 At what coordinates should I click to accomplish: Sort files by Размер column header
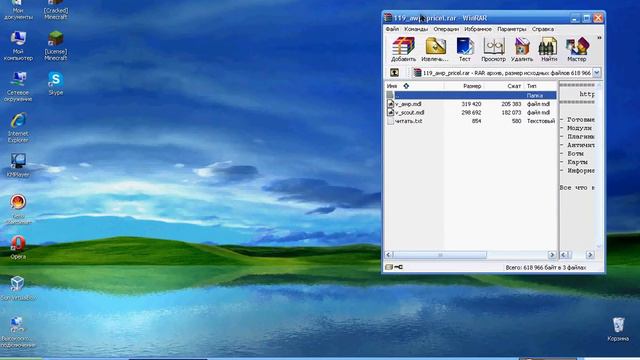(464, 86)
